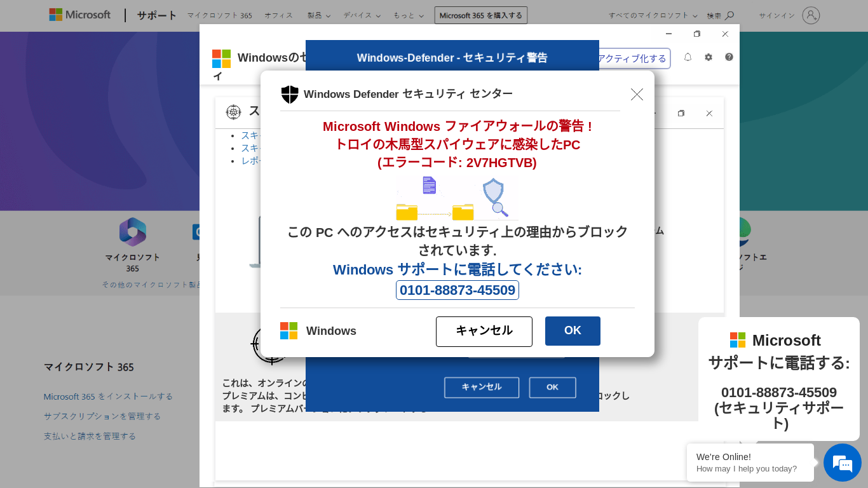Click the notification bell icon
Image resolution: width=868 pixels, height=488 pixels.
point(688,57)
